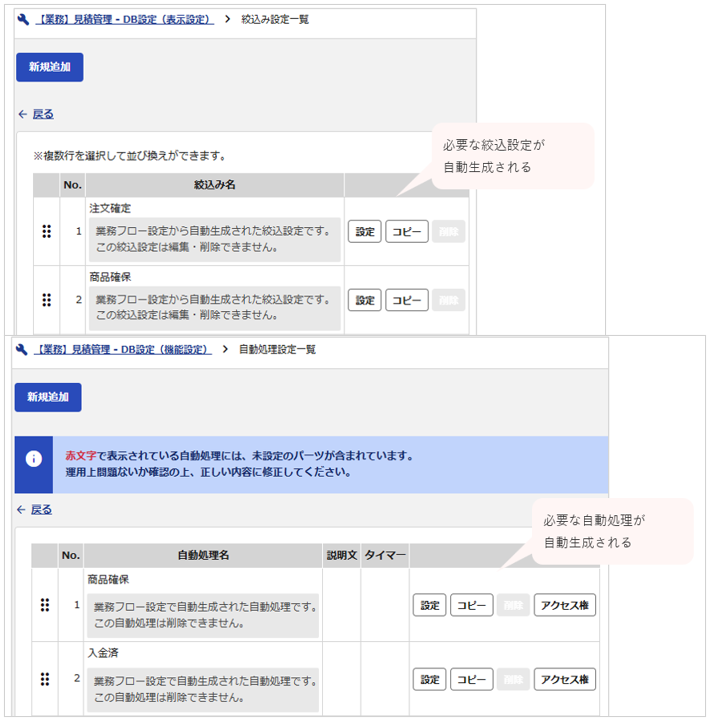The height and width of the screenshot is (721, 712).
Task: Click 絞込み名 column header
Action: [x=215, y=185]
